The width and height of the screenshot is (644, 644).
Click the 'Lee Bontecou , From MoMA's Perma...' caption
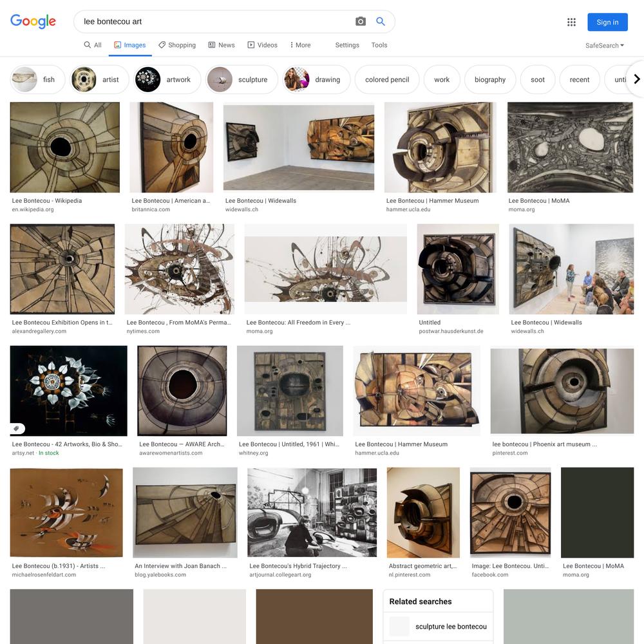tap(178, 323)
